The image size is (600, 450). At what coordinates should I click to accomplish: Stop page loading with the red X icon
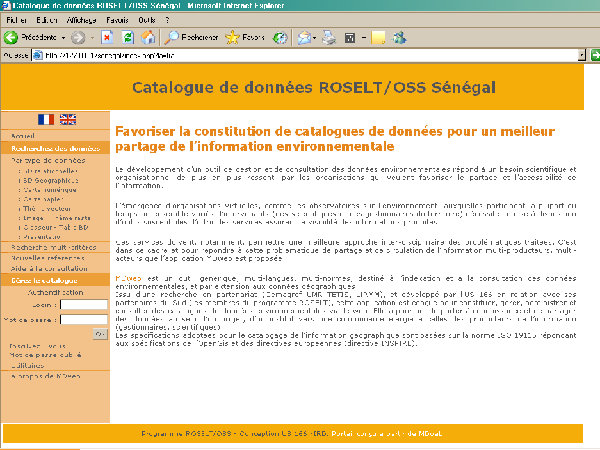point(107,38)
